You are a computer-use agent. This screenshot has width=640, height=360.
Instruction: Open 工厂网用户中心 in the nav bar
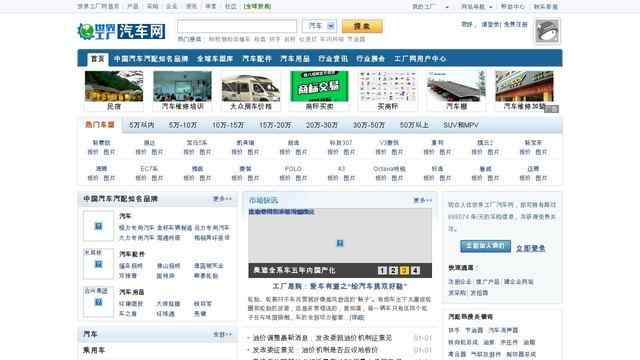pos(420,59)
